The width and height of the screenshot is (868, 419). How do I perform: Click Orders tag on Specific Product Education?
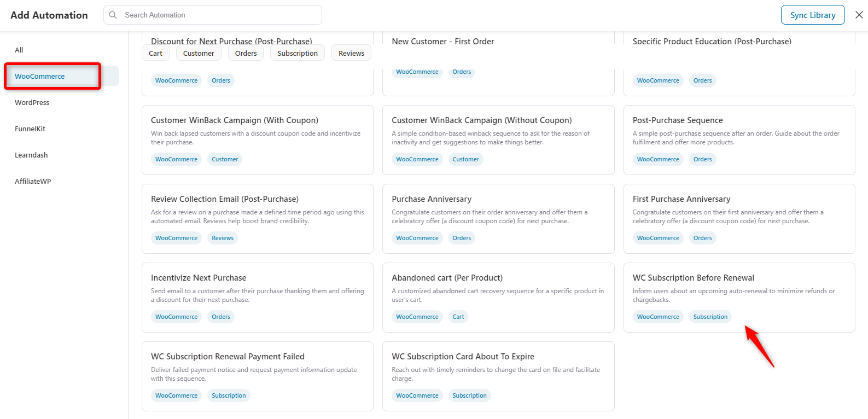point(702,80)
